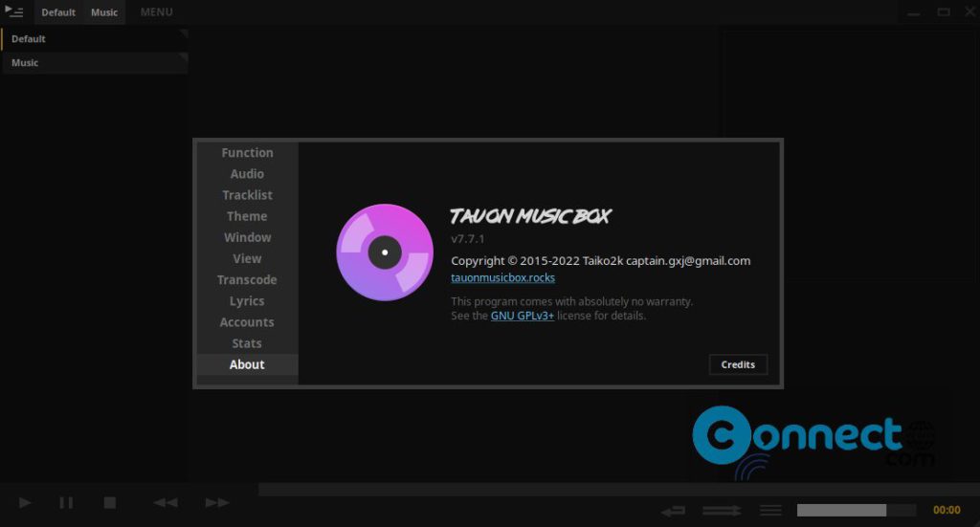Click the playlist panel toggle icon

[x=13, y=11]
